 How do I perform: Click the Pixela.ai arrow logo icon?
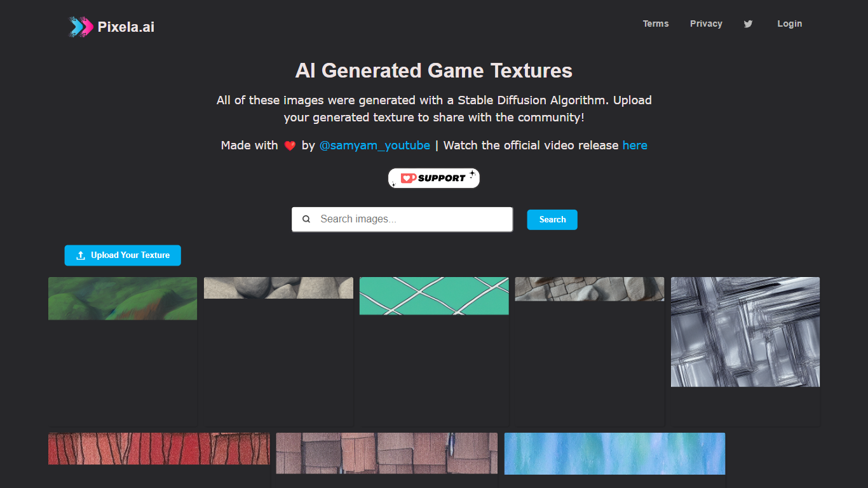click(81, 27)
